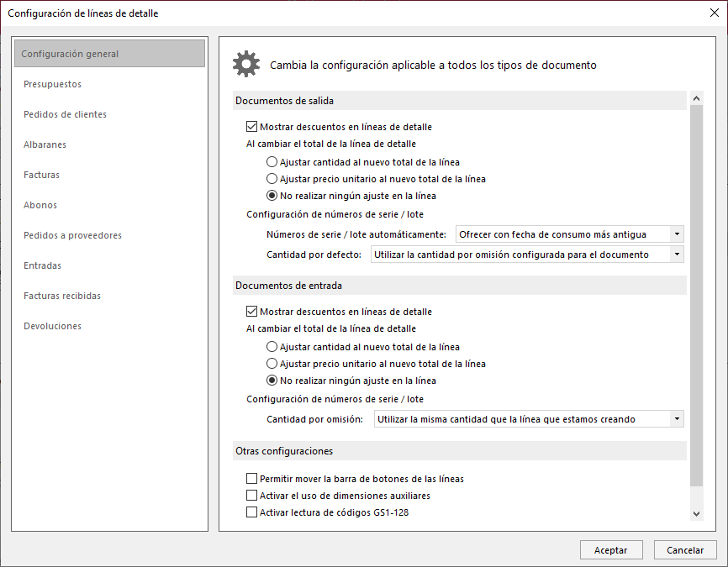Open Facturas settings section

42,175
